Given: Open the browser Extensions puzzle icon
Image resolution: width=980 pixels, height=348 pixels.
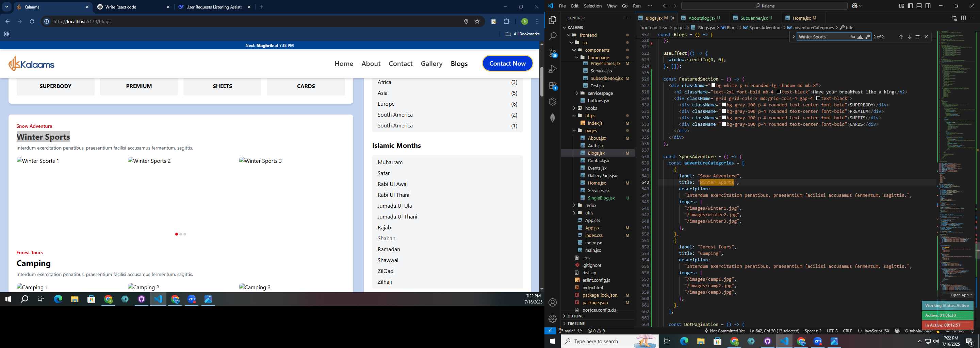Looking at the screenshot, I should [x=506, y=22].
